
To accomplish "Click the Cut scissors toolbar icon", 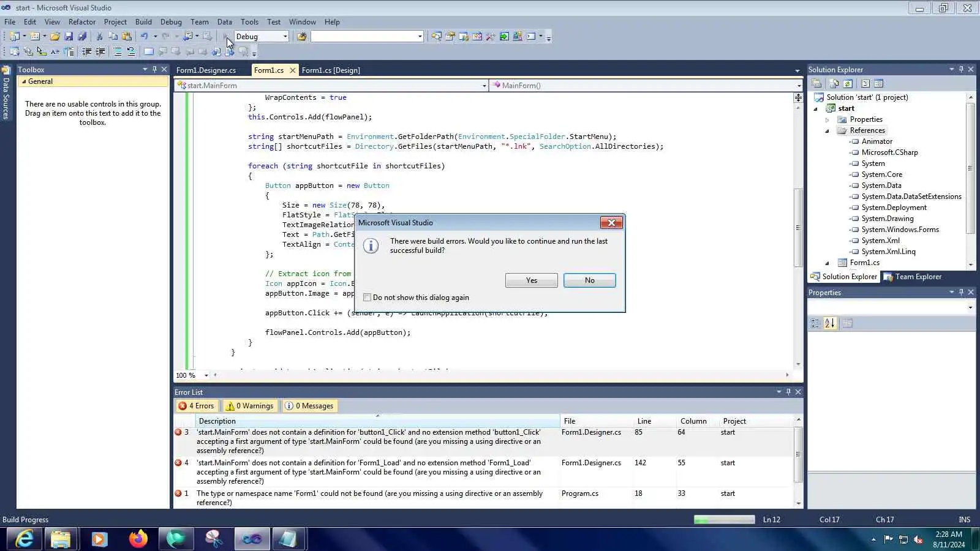I will (x=99, y=37).
